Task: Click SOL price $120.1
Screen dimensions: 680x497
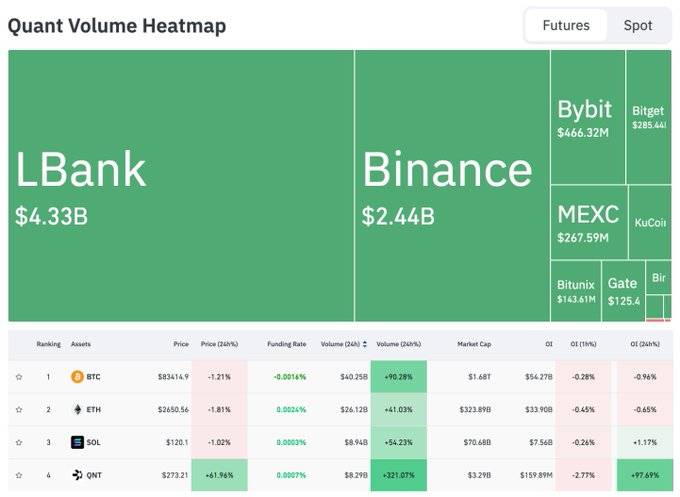Action: click(x=177, y=442)
